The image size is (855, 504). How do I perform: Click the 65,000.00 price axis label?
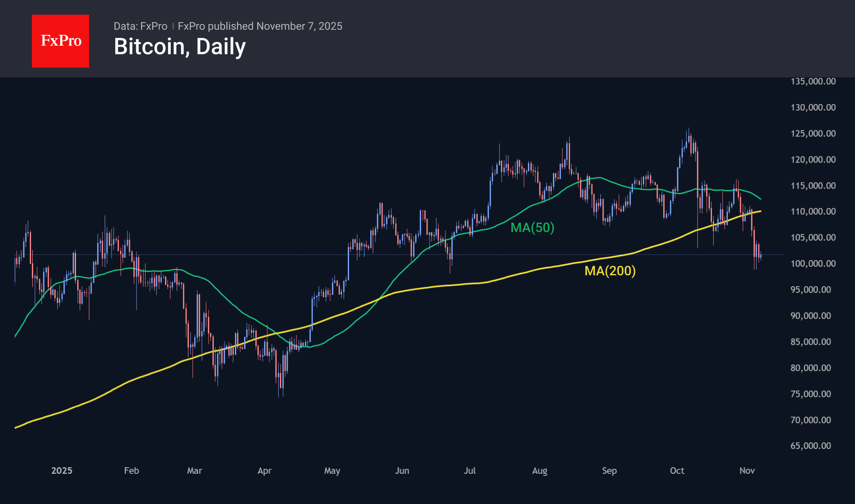tap(810, 446)
